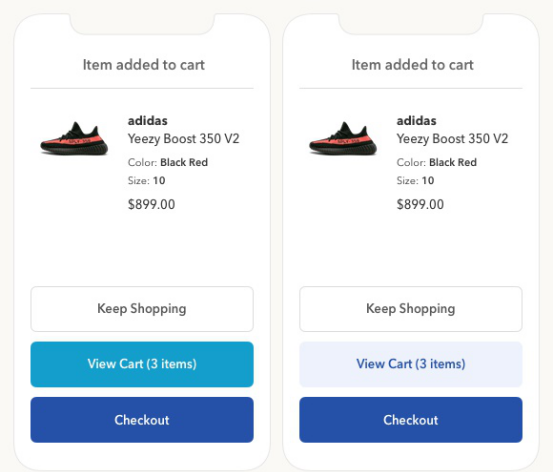Select the Black Red color text in left mockup
Screen dimensions: 554x472
184,163
